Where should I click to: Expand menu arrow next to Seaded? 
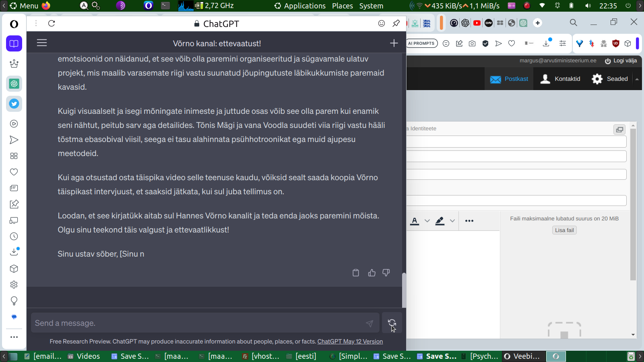pyautogui.click(x=637, y=79)
